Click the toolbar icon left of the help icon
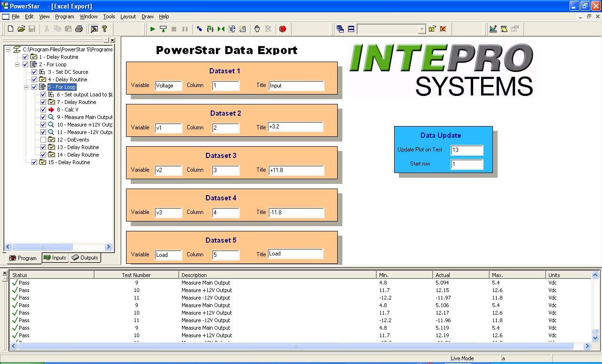This screenshot has height=364, width=602. click(x=94, y=29)
